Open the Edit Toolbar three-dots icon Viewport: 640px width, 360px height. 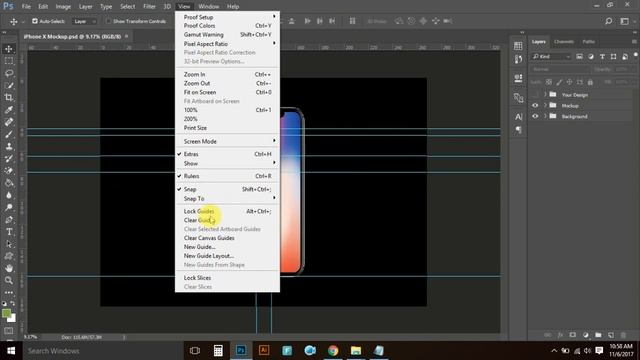[9, 293]
